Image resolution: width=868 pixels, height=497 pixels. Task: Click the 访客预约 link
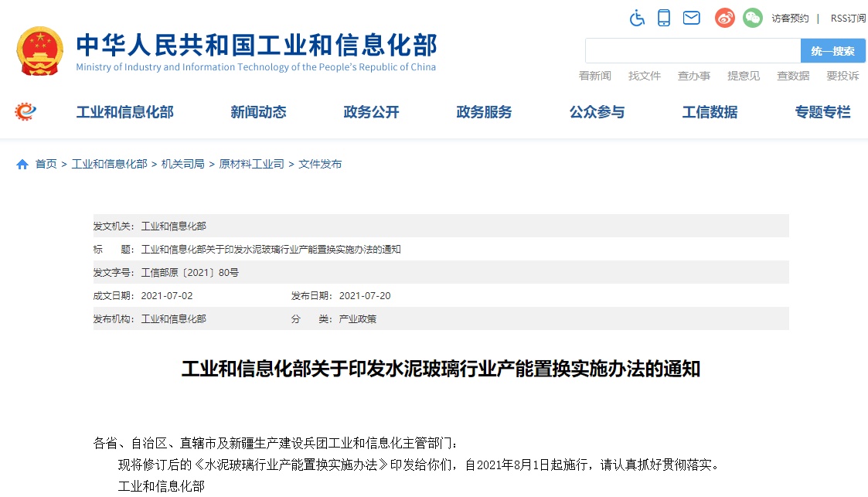pos(790,19)
